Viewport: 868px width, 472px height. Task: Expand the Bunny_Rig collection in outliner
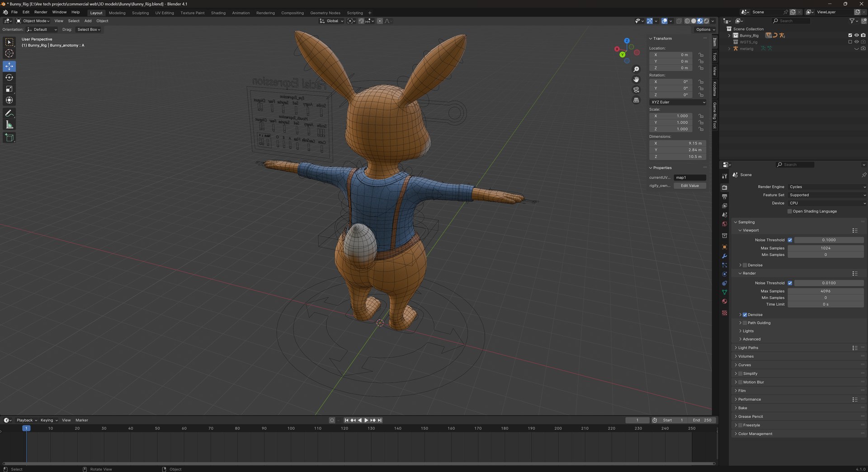pos(729,35)
